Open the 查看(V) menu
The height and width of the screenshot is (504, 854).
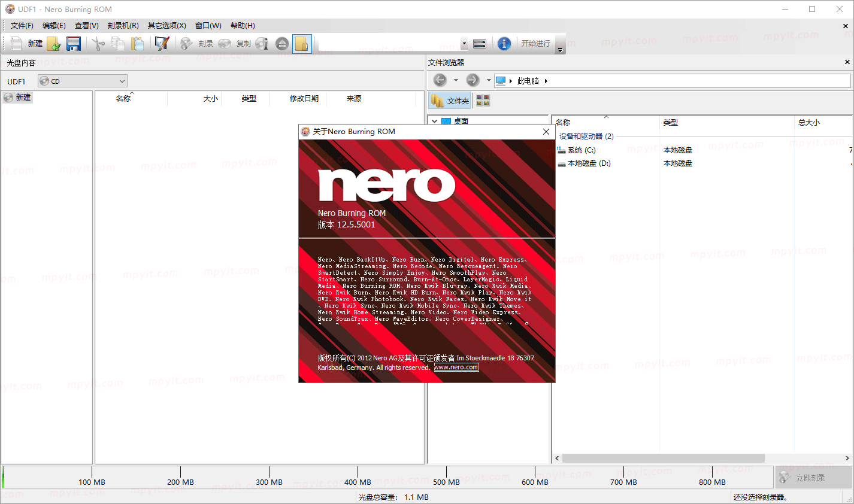click(86, 26)
